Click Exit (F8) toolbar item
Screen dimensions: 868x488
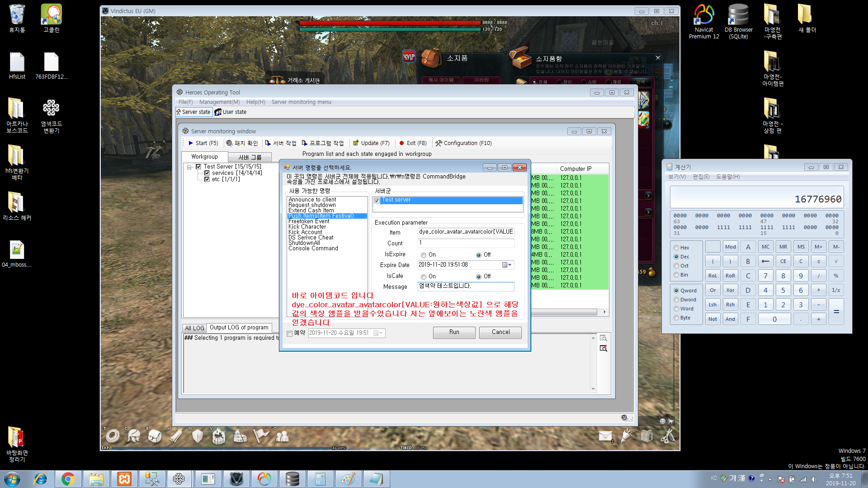click(413, 143)
